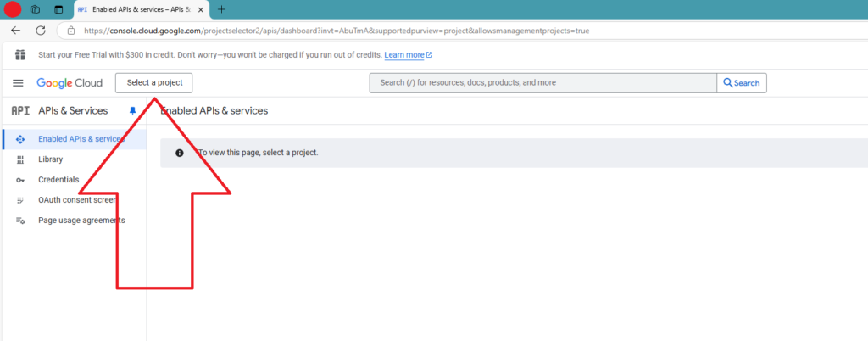This screenshot has width=868, height=341.
Task: Open the Enabled APIs & services page
Action: coord(81,139)
